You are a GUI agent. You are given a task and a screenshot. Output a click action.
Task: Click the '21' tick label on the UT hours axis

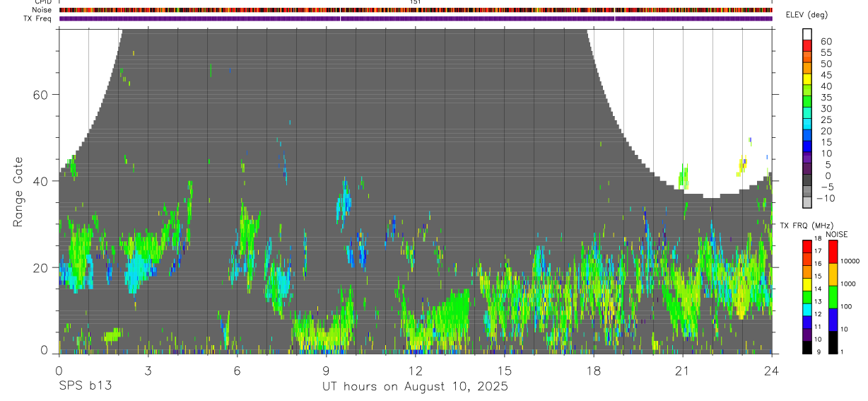pyautogui.click(x=683, y=371)
